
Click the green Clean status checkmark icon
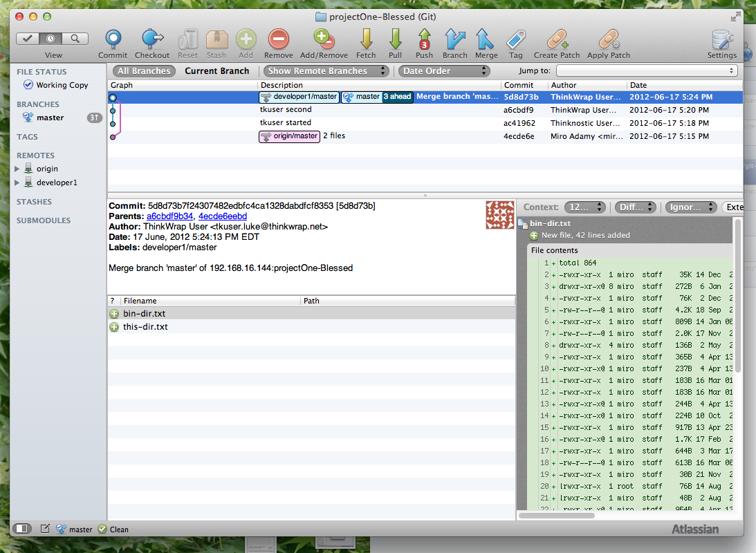click(102, 529)
